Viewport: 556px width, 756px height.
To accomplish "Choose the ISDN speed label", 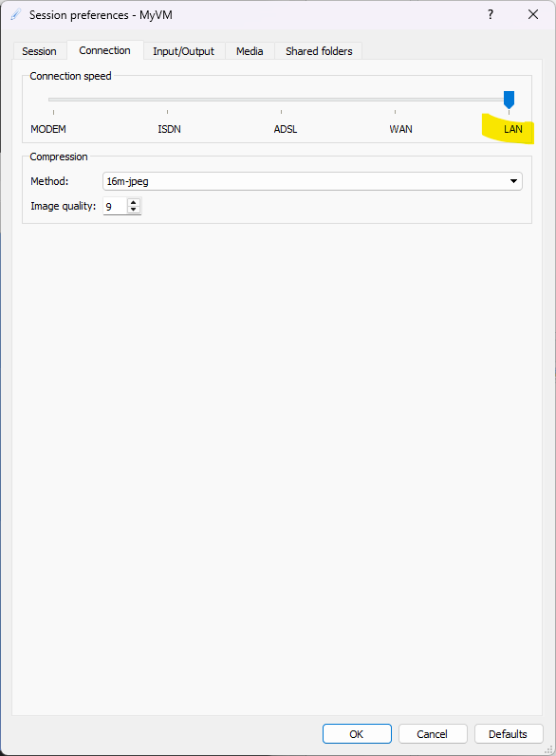I will click(x=169, y=129).
